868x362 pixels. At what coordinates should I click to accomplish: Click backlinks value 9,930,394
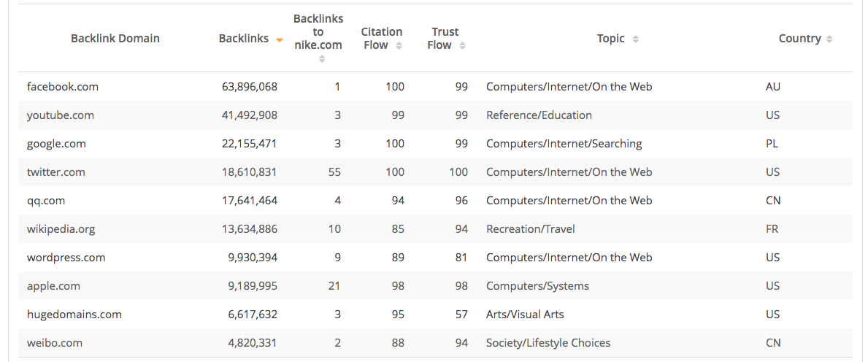[253, 258]
